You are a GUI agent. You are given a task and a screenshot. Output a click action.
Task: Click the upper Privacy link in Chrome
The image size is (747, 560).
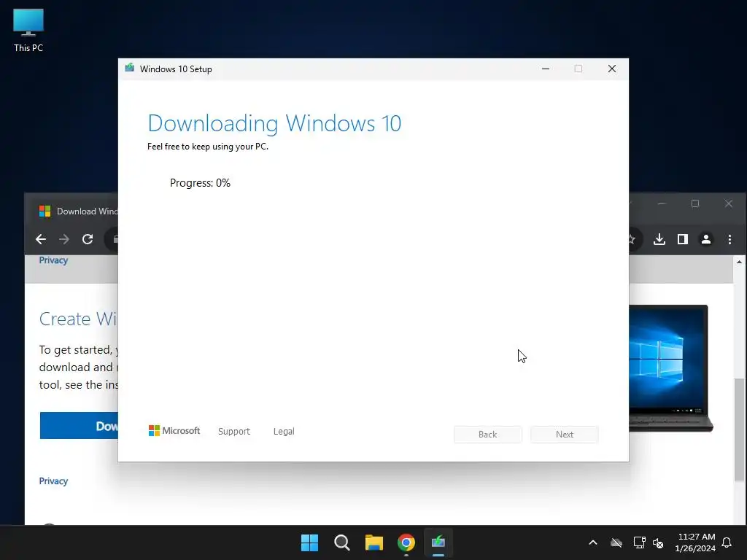[53, 260]
